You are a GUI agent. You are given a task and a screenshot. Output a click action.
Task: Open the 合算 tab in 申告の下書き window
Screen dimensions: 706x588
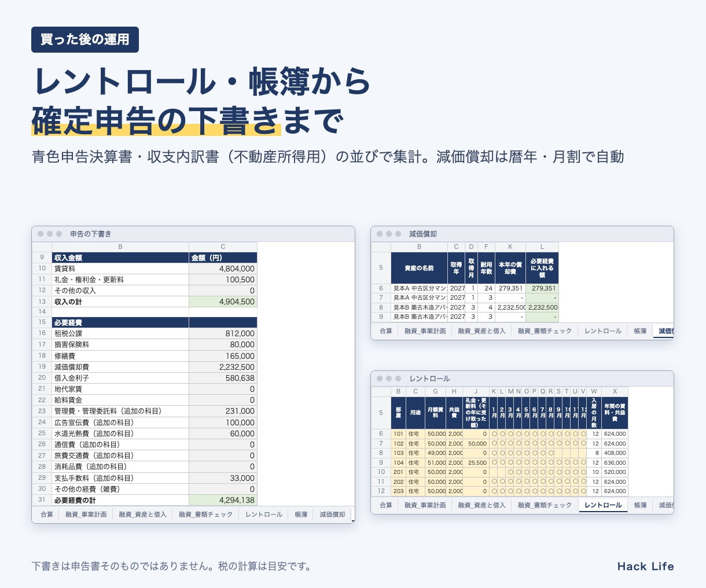tap(47, 514)
